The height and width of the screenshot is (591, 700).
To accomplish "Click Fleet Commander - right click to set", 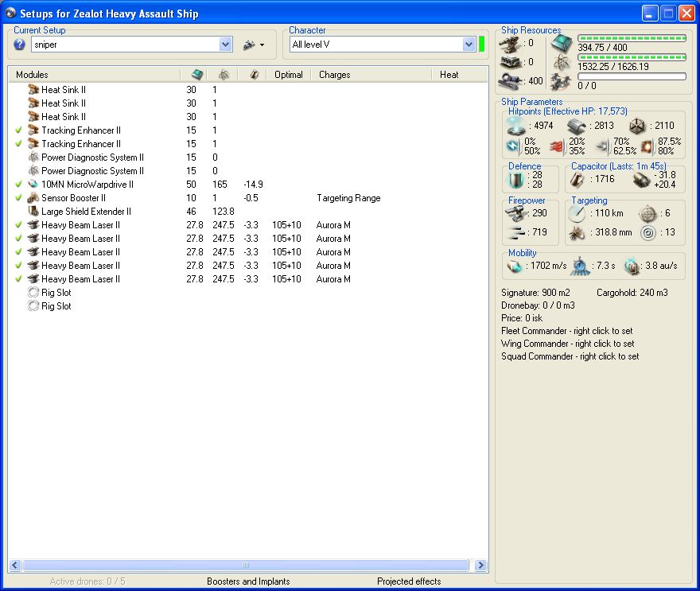I will (567, 331).
